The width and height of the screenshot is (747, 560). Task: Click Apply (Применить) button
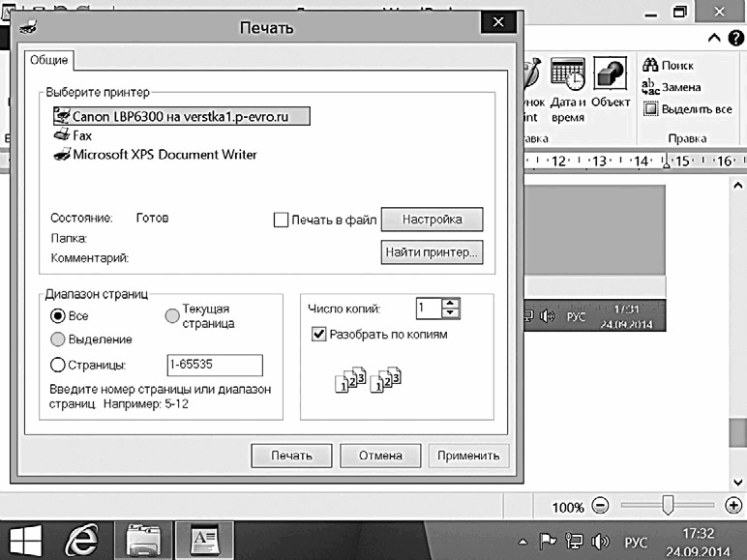tap(468, 456)
